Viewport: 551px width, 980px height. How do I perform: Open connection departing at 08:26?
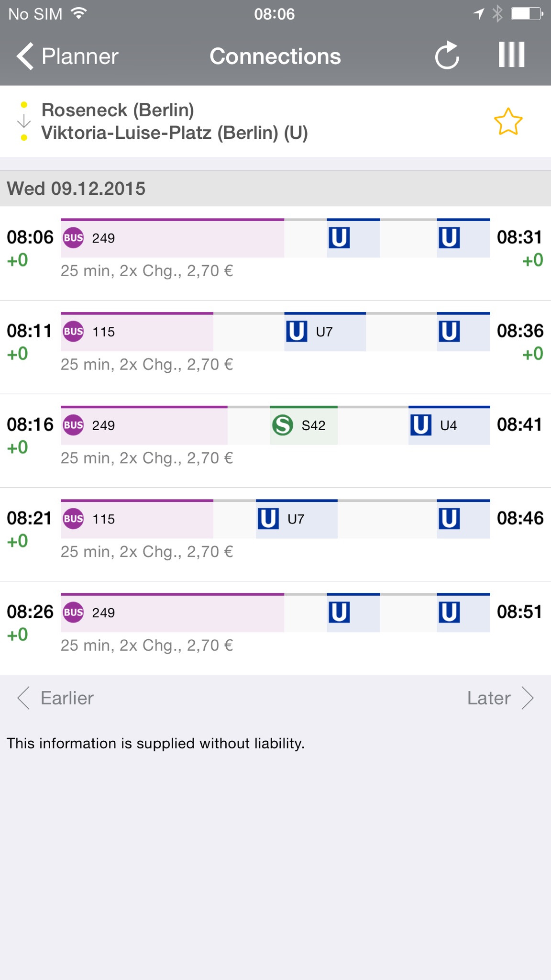(275, 628)
